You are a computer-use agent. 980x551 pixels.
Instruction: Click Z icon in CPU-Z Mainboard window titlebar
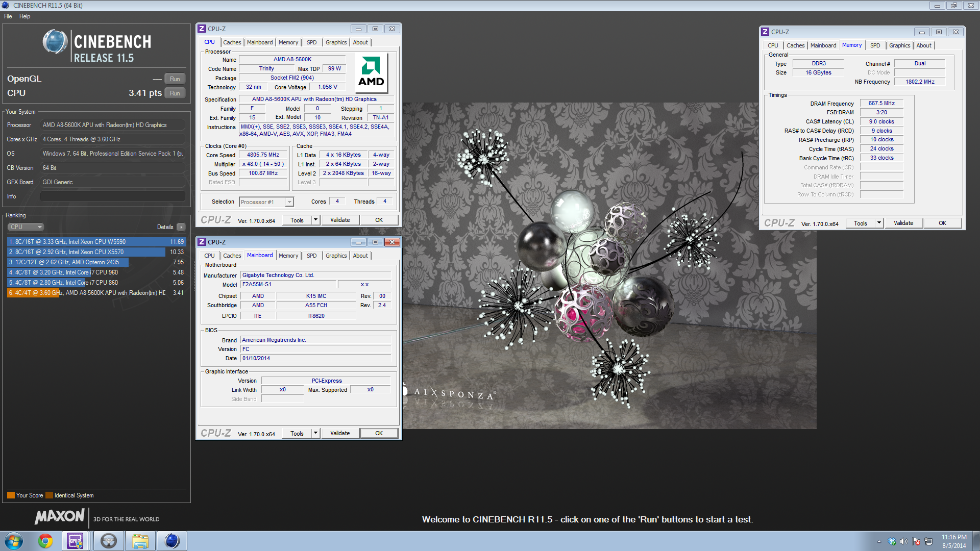[202, 242]
